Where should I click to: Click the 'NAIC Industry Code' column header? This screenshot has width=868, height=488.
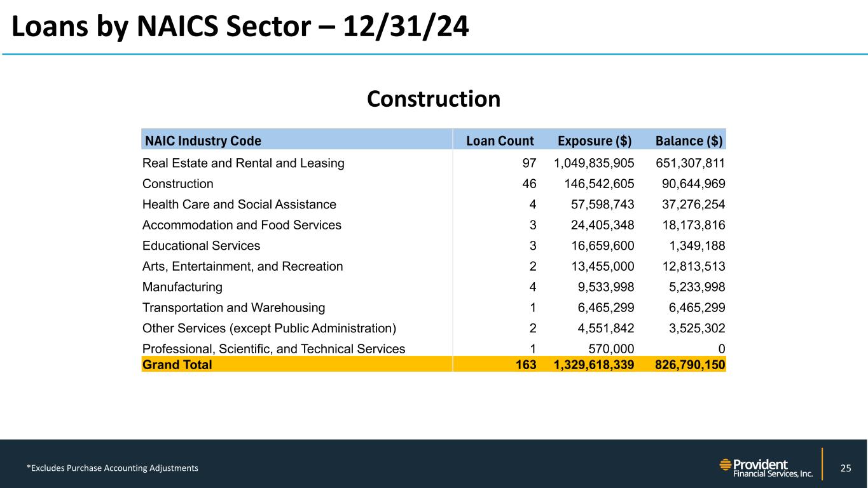click(x=203, y=140)
